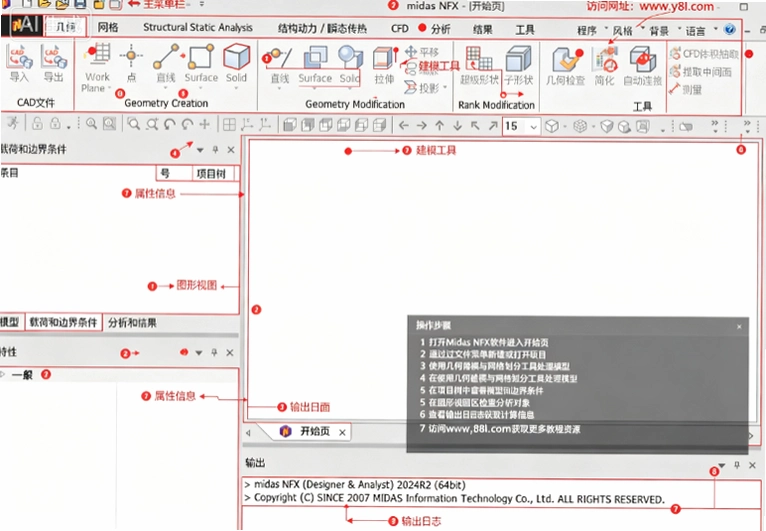
Task: Open the 风格 style dropdown
Action: click(627, 30)
